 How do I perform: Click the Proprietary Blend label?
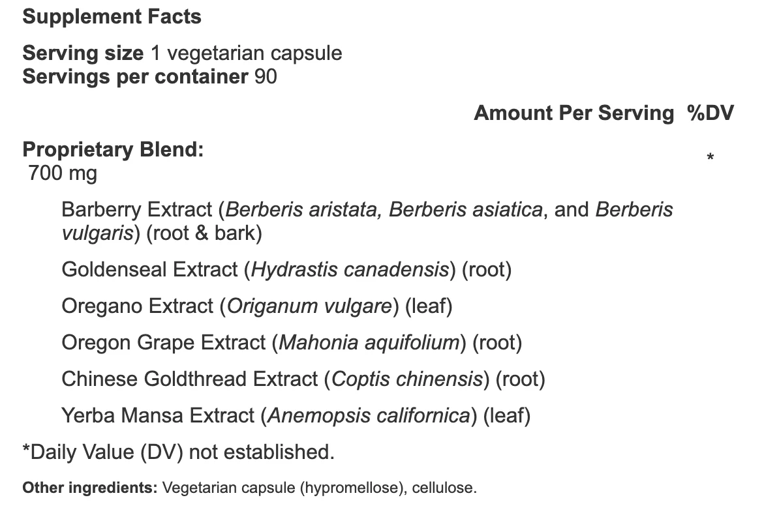click(x=114, y=150)
